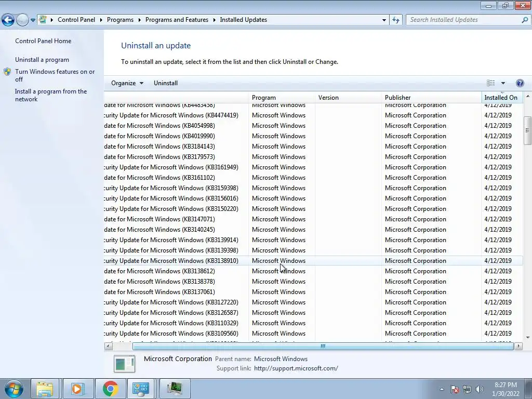
Task: Select Security Update KB3159398 row
Action: tap(313, 188)
